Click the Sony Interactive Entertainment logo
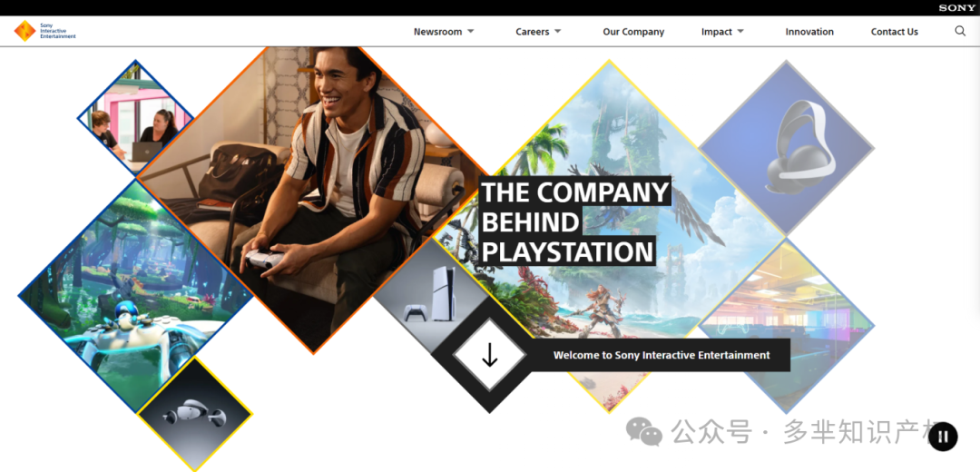The image size is (980, 472). pos(45,31)
